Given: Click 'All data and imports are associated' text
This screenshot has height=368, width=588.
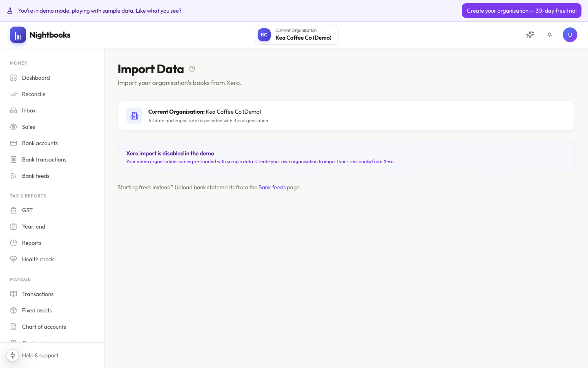Looking at the screenshot, I should (x=208, y=121).
